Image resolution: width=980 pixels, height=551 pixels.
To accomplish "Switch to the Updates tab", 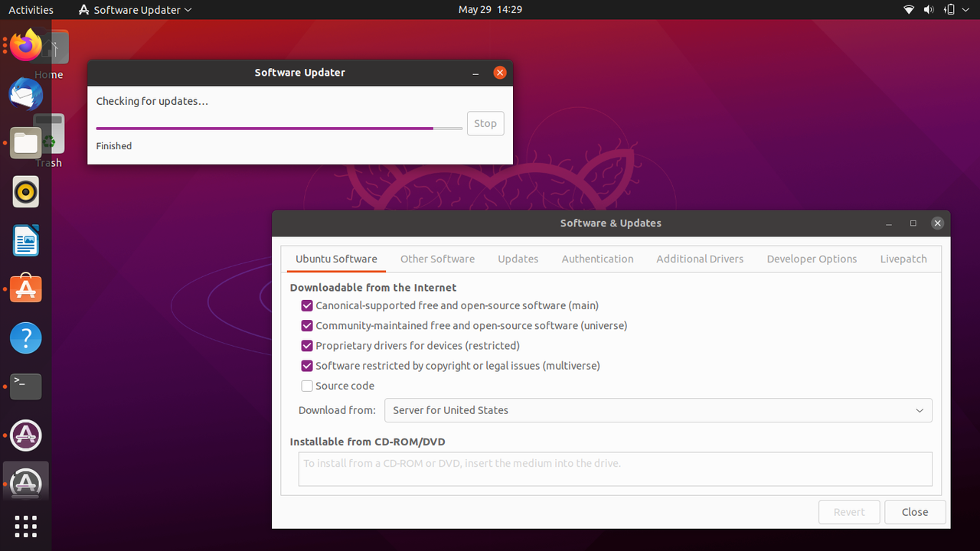I will coord(518,259).
